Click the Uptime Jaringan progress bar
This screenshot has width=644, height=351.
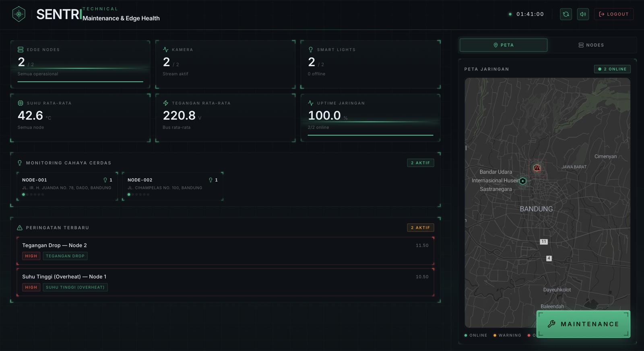tap(371, 135)
